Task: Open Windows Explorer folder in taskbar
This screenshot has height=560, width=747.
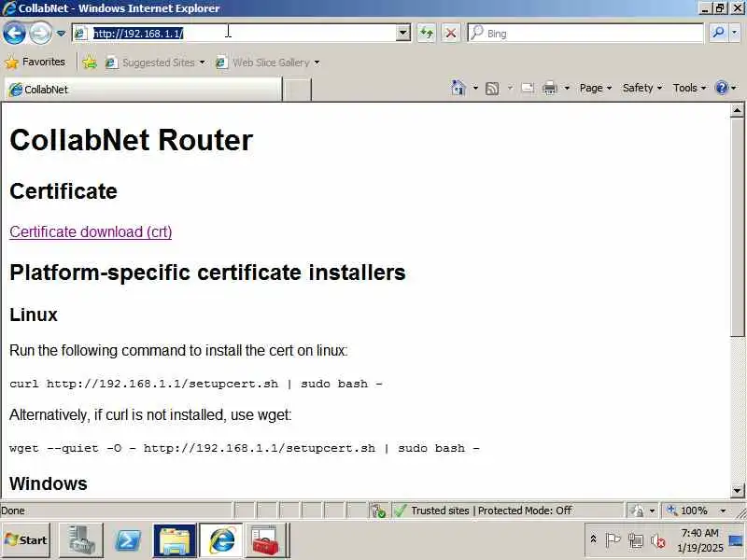Action: (175, 540)
